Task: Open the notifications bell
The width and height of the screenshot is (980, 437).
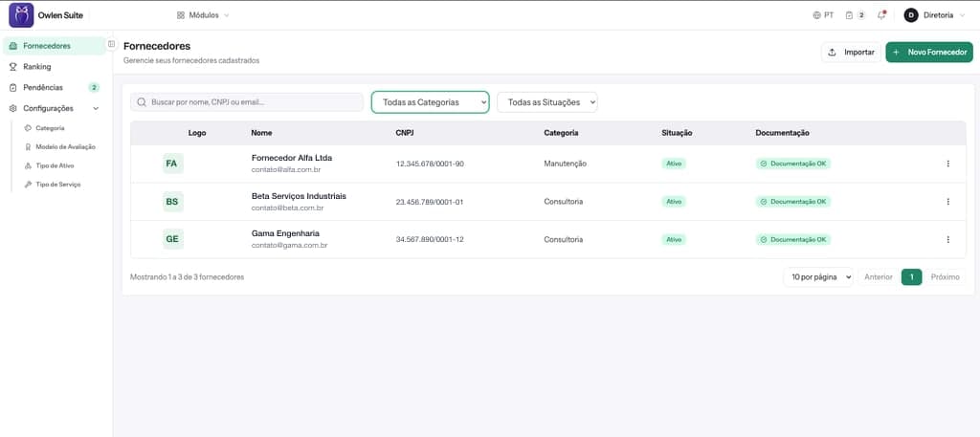Action: (x=881, y=15)
